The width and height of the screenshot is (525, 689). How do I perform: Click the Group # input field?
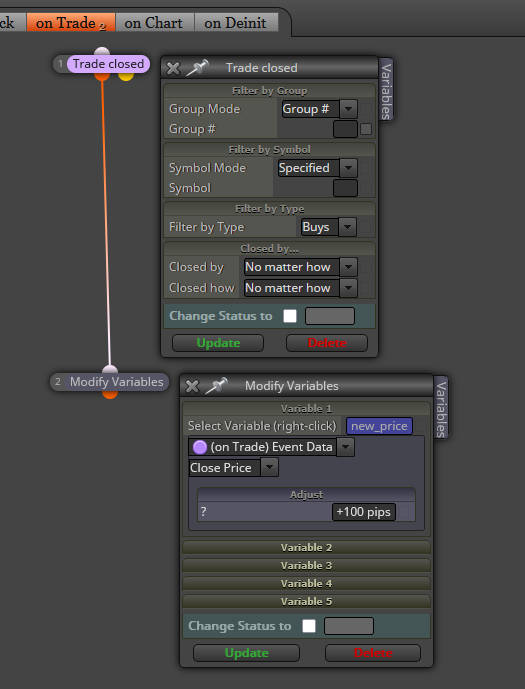click(x=345, y=129)
